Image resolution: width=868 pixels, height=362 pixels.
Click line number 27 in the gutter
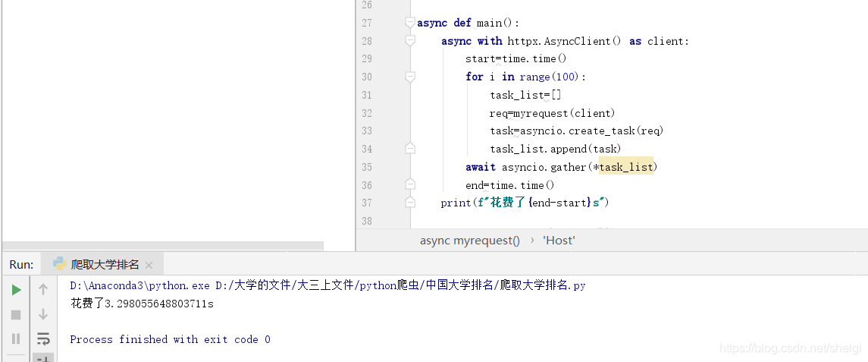pyautogui.click(x=367, y=23)
